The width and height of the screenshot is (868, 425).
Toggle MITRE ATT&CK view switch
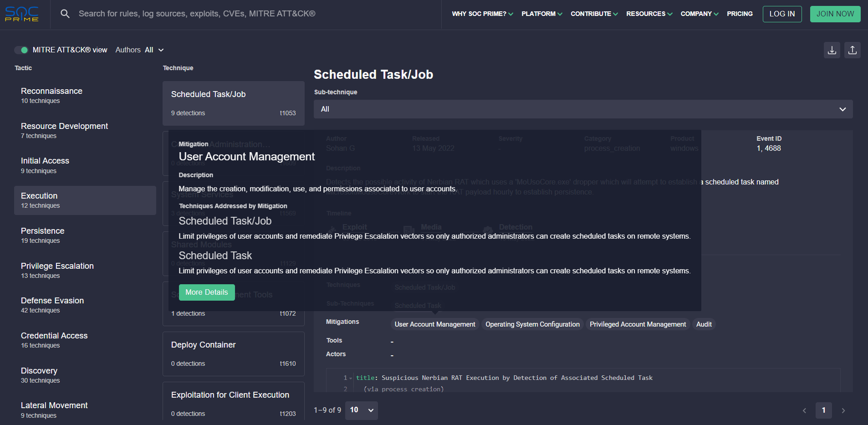click(21, 50)
